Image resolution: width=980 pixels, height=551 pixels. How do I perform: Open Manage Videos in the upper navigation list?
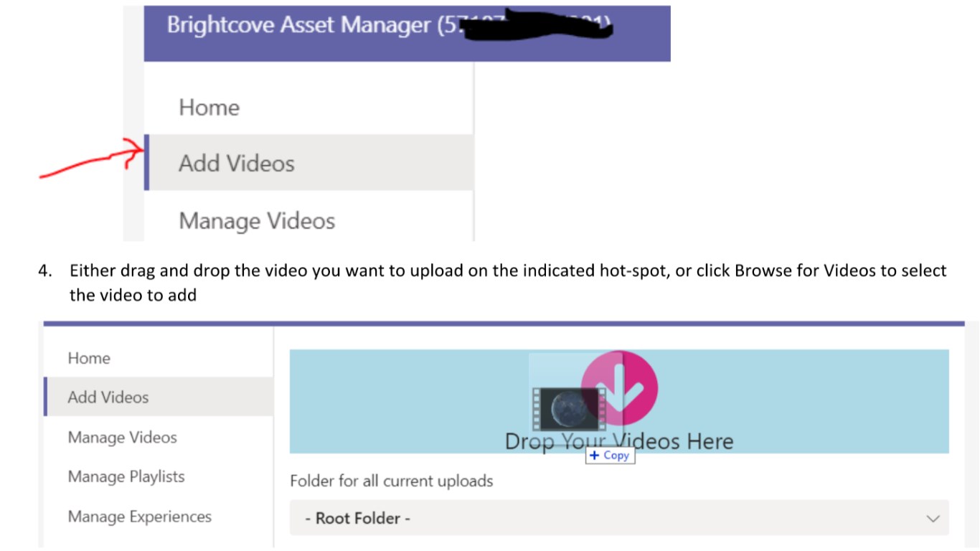(x=257, y=220)
